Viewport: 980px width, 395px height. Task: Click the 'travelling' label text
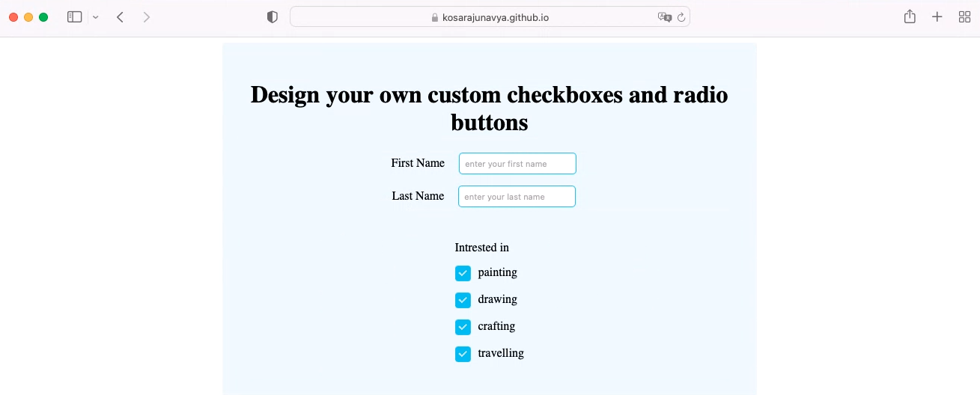(501, 353)
